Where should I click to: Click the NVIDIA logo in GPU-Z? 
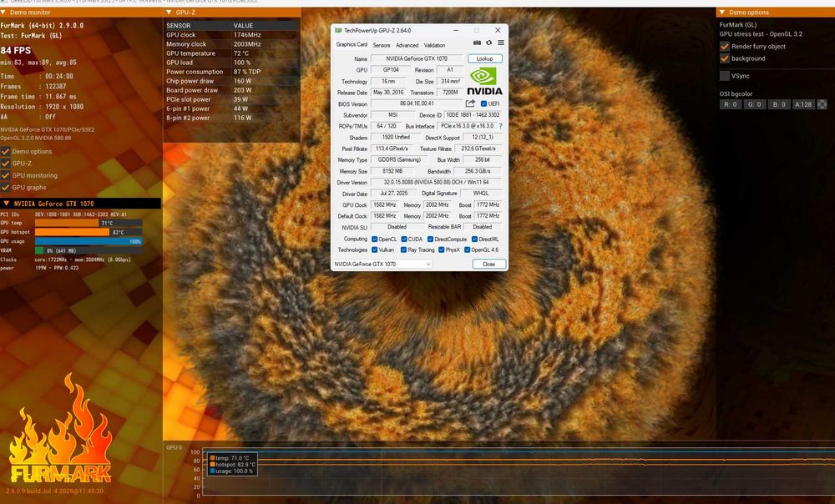point(484,81)
